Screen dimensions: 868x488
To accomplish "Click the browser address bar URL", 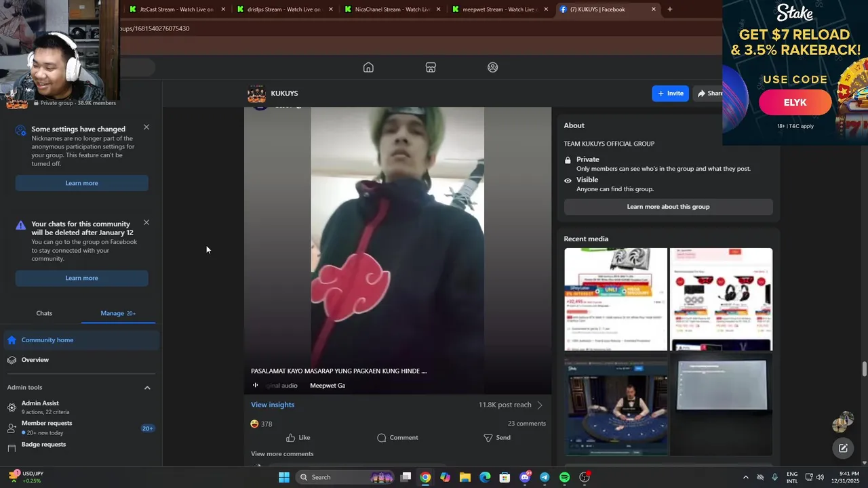I will click(155, 28).
